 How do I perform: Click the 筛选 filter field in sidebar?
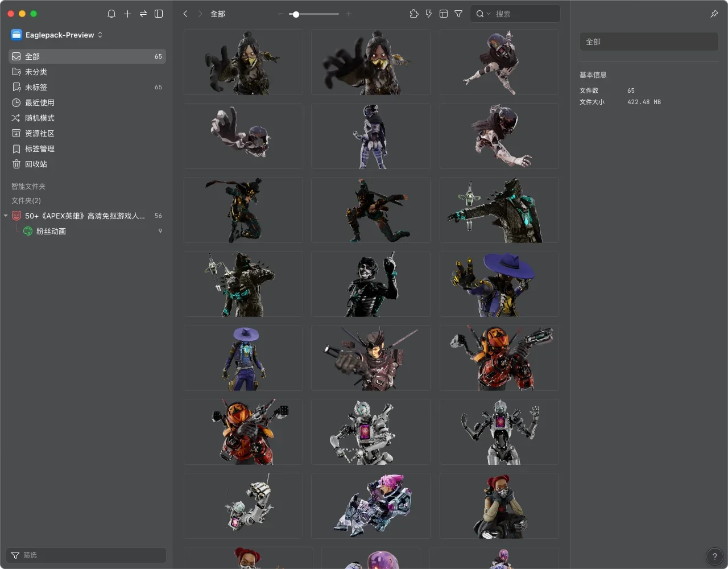[86, 555]
